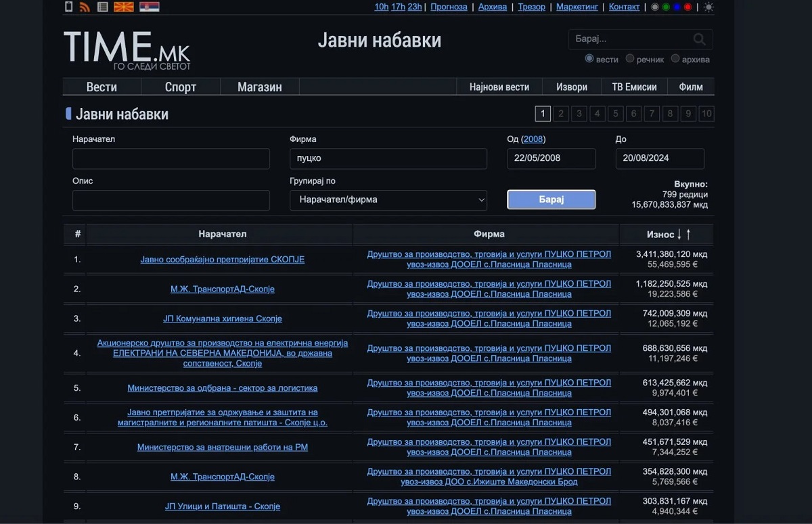Click the TIME.mk logo
This screenshot has width=812, height=524.
[x=127, y=49]
